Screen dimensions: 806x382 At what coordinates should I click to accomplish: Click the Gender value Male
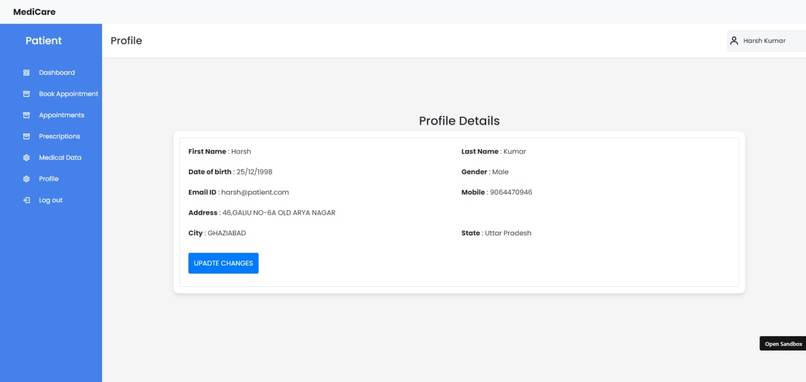pos(500,172)
